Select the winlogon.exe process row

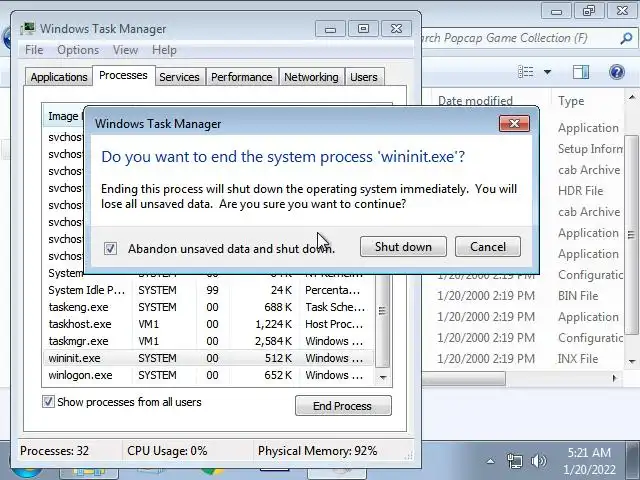[208, 375]
